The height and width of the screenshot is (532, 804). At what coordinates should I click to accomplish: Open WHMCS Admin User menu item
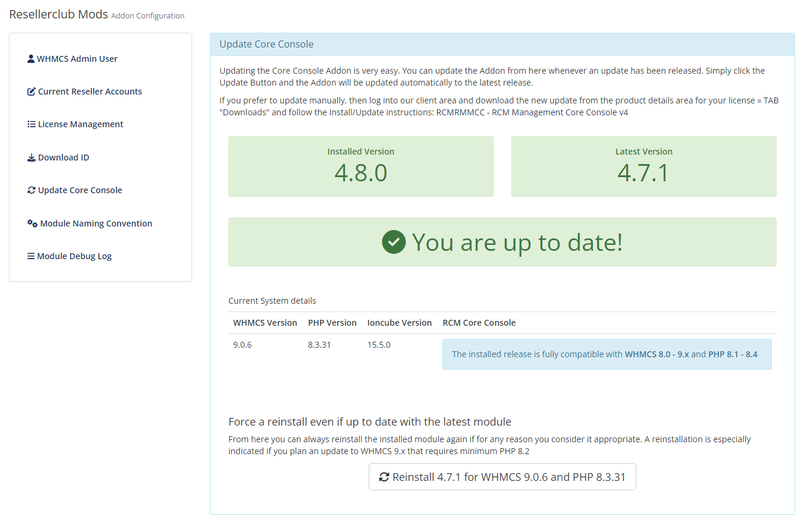pyautogui.click(x=73, y=59)
